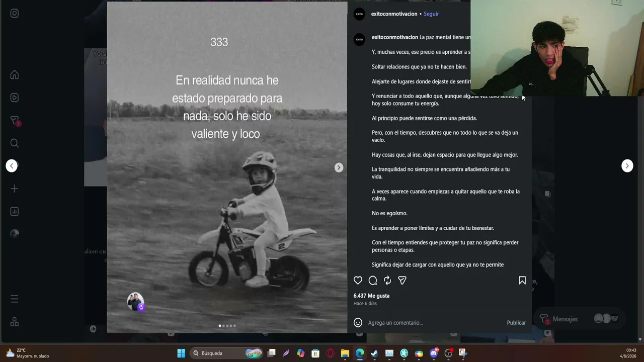Open Discord from the taskbar
Image resolution: width=644 pixels, height=362 pixels.
click(x=434, y=353)
